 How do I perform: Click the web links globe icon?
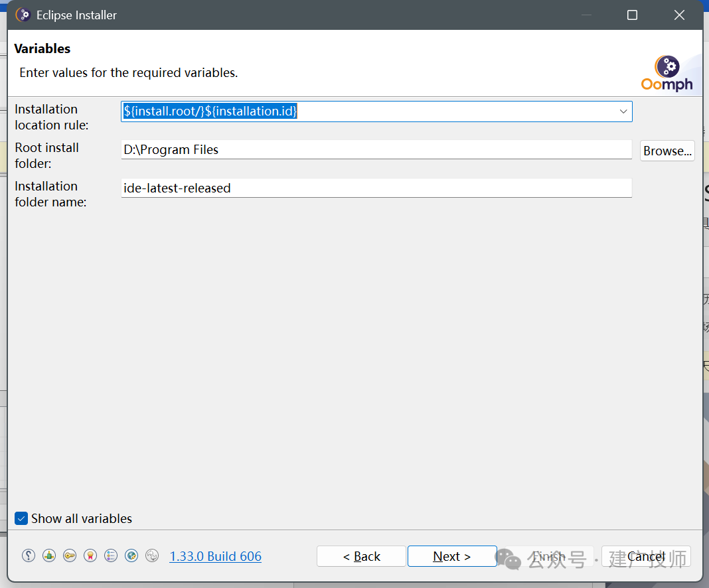[x=131, y=555]
